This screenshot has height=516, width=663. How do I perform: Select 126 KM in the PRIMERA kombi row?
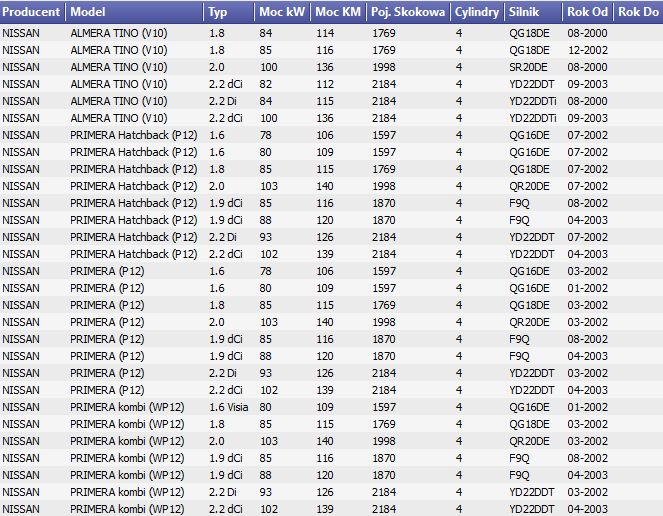point(325,492)
